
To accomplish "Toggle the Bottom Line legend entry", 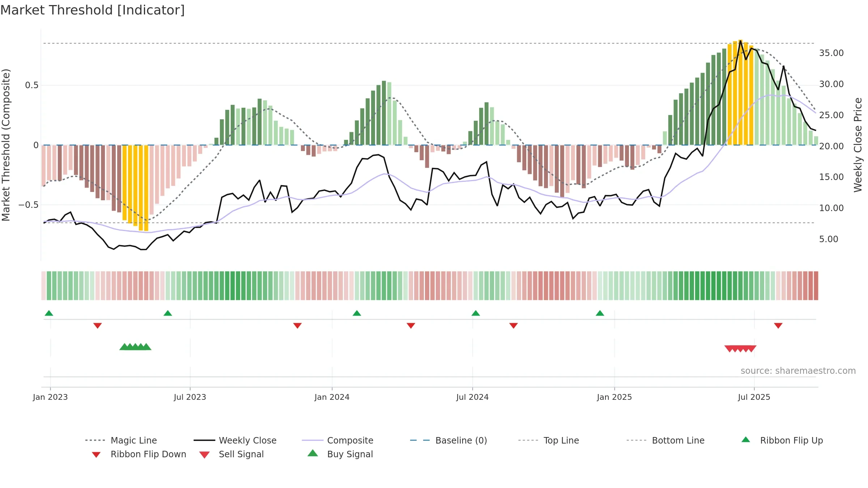I will [665, 440].
